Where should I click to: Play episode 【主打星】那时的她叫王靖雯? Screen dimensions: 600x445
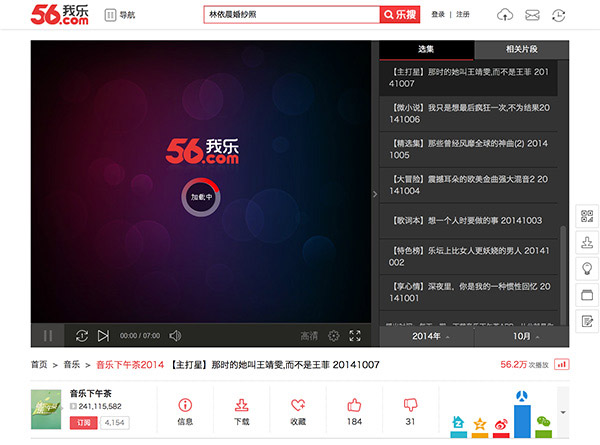tap(468, 78)
